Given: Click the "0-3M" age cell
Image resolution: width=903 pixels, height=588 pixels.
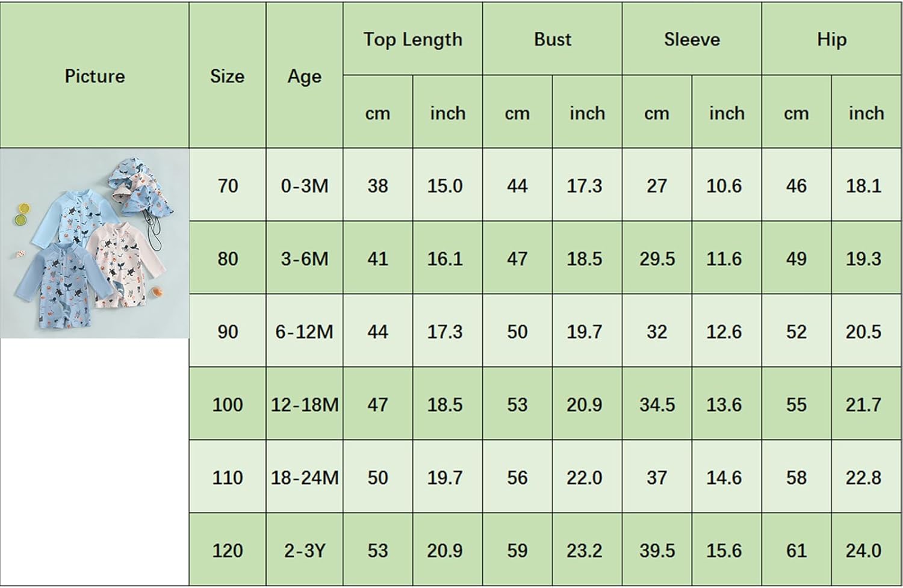Looking at the screenshot, I should [305, 185].
